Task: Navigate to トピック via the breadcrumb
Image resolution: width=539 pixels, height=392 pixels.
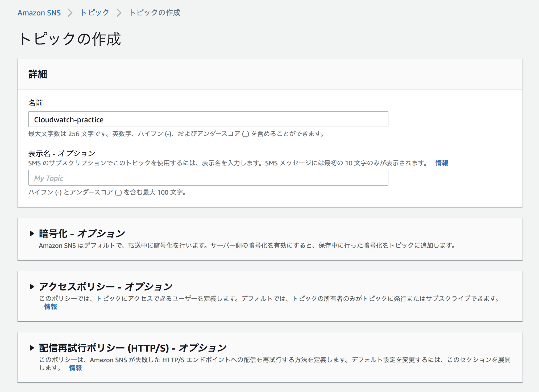Action: 94,12
